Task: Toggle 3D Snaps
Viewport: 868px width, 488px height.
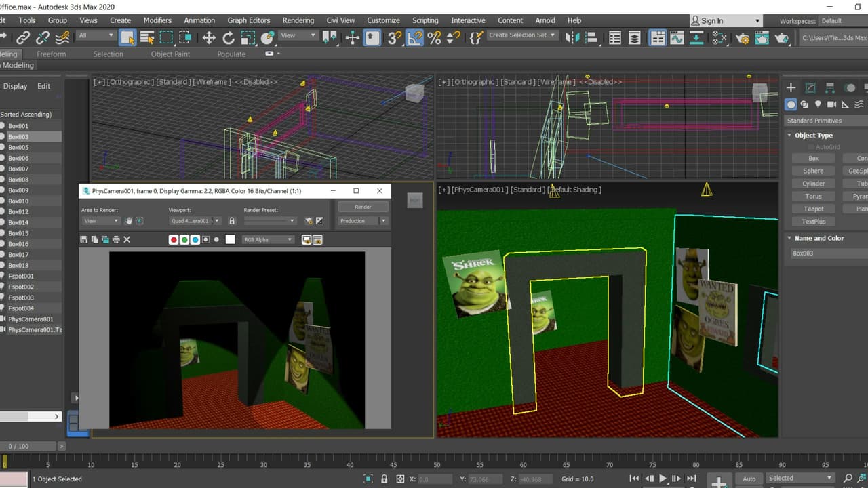Action: tap(395, 37)
